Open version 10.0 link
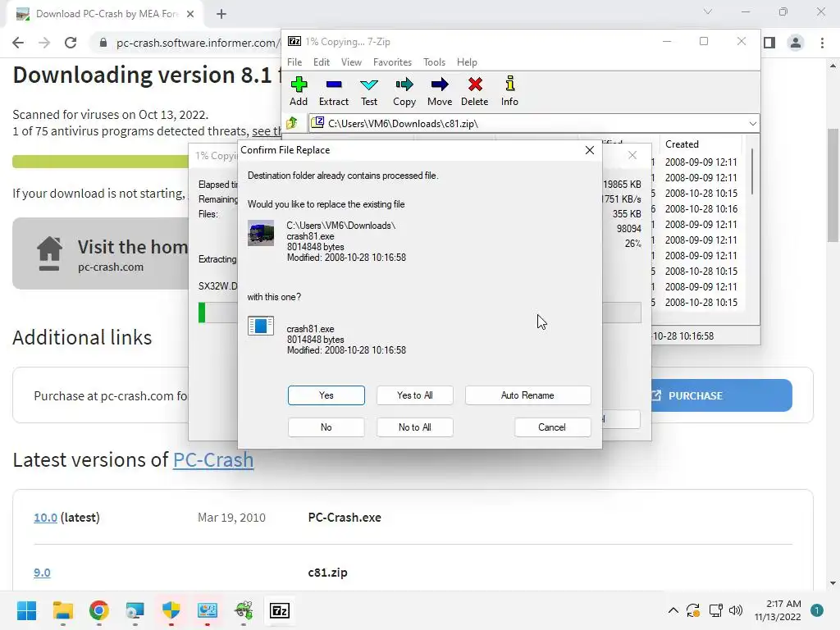This screenshot has height=630, width=840. coord(46,518)
